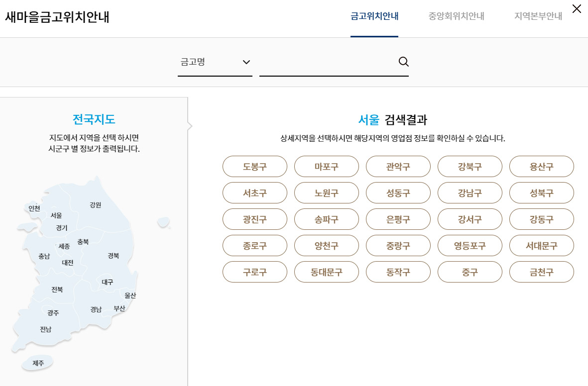Open 금천구 district information
588x386 pixels.
(x=541, y=272)
